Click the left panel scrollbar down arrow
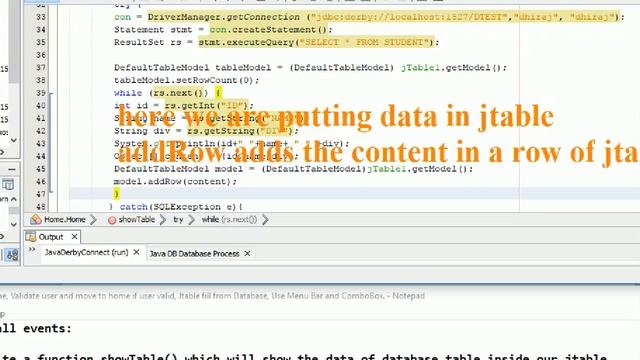The height and width of the screenshot is (360, 640). pyautogui.click(x=13, y=140)
